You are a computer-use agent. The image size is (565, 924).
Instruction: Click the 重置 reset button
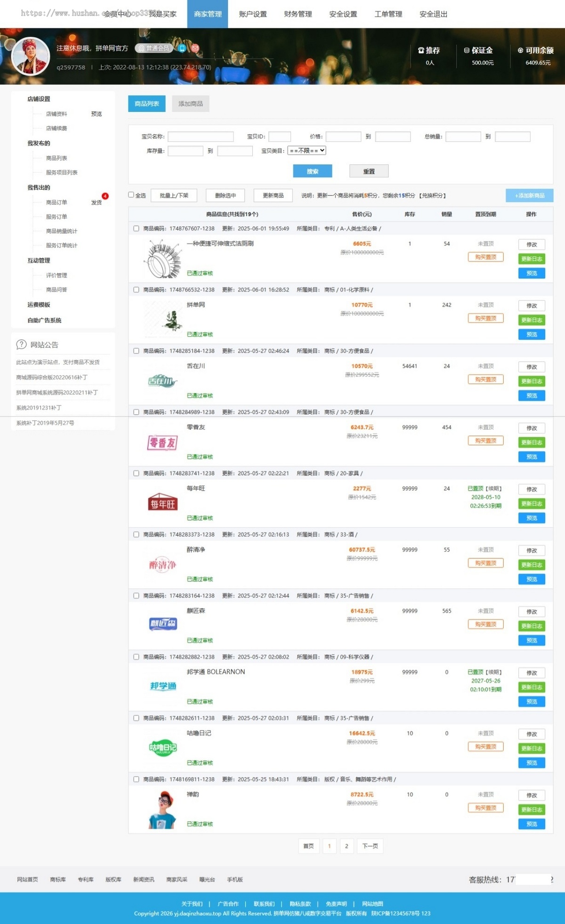pyautogui.click(x=369, y=171)
